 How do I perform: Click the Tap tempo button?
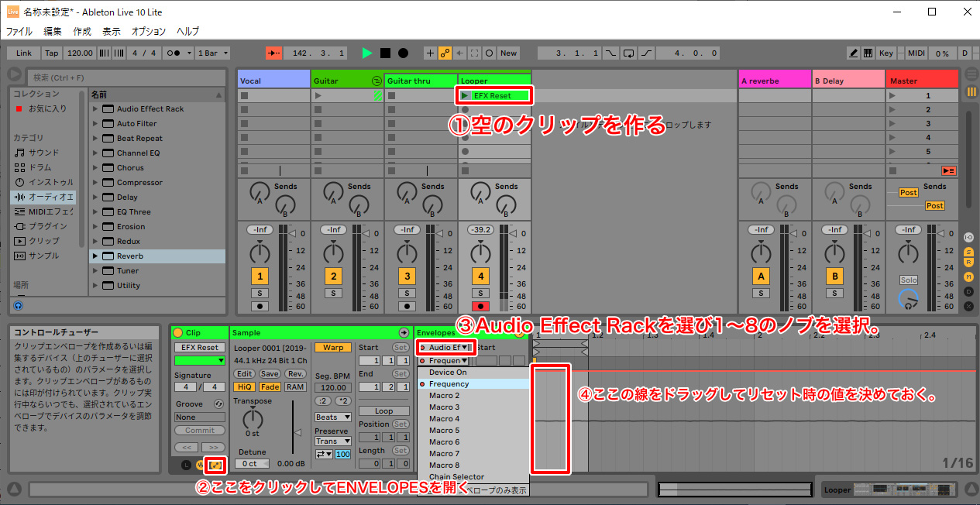(51, 53)
